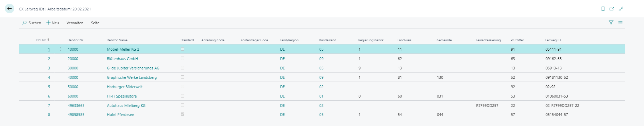This screenshot has height=126, width=644.
Task: Select Regierungsbezirk 9 cell
Action: point(359,68)
